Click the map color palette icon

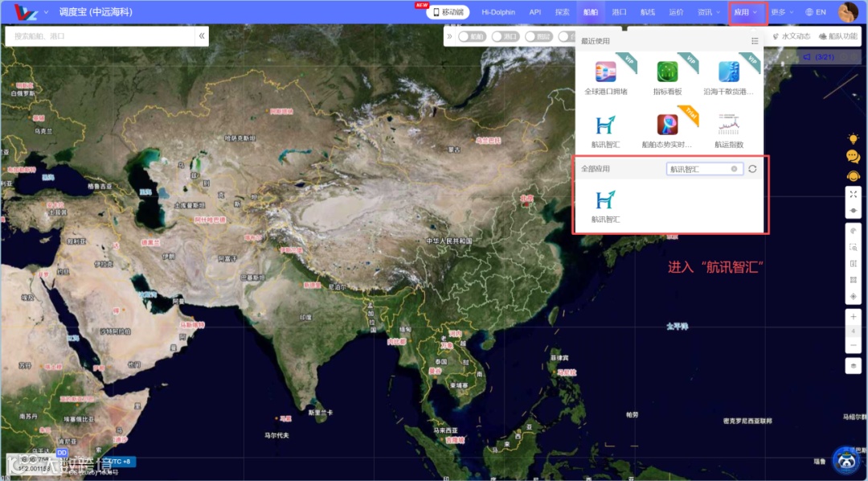(853, 231)
